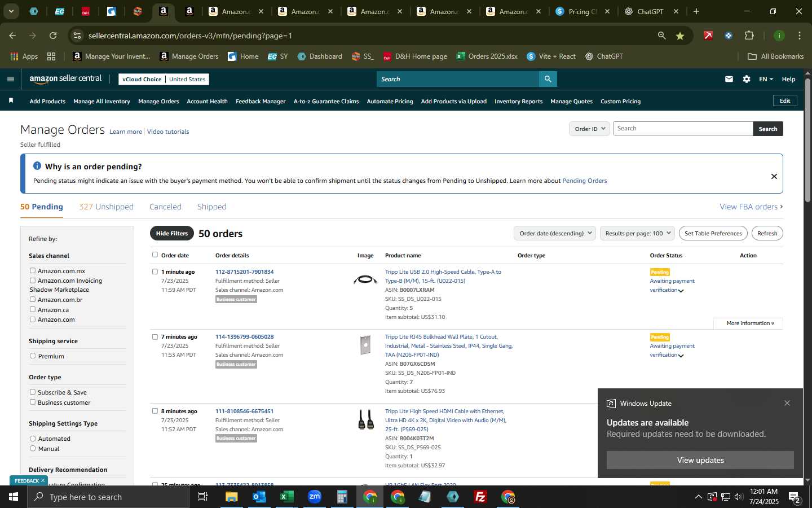Screen dimensions: 812x508
Task: Open FileZilla from the taskbar
Action: click(480, 497)
